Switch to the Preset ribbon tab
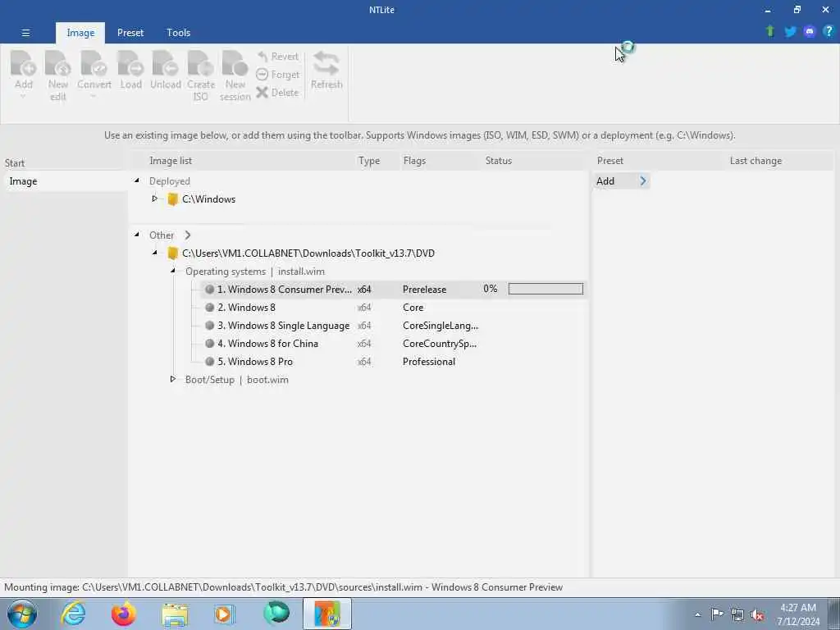840x630 pixels. click(130, 33)
